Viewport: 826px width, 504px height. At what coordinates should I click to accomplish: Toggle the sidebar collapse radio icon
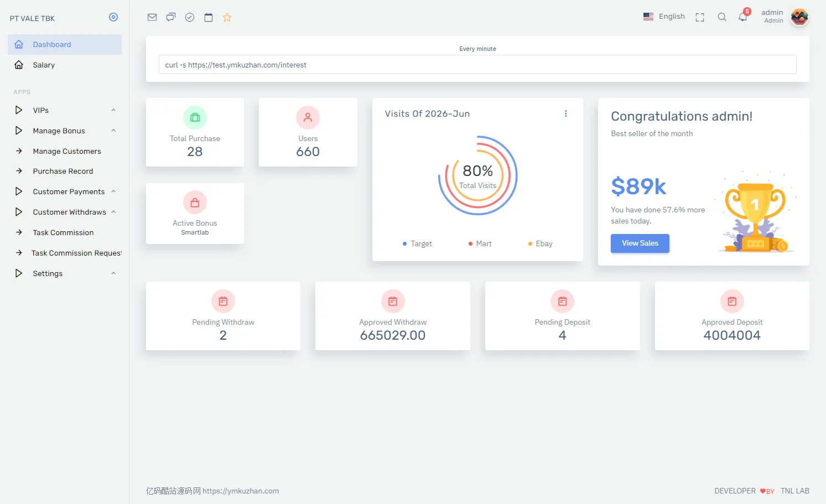113,17
